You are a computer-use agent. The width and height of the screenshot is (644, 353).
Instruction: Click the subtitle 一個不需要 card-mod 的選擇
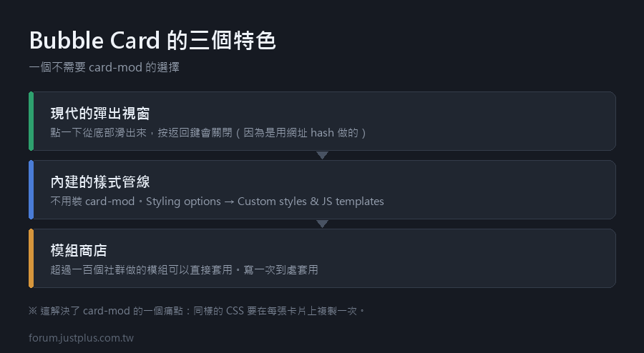coord(104,67)
